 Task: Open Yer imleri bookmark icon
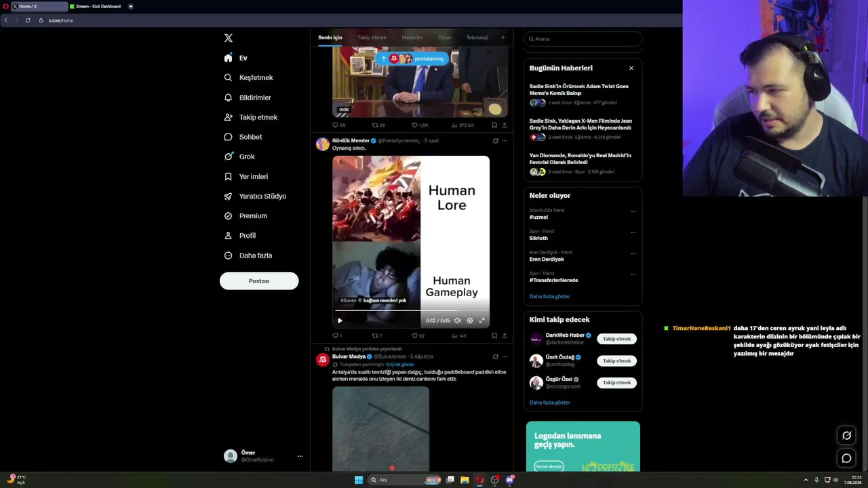click(229, 176)
